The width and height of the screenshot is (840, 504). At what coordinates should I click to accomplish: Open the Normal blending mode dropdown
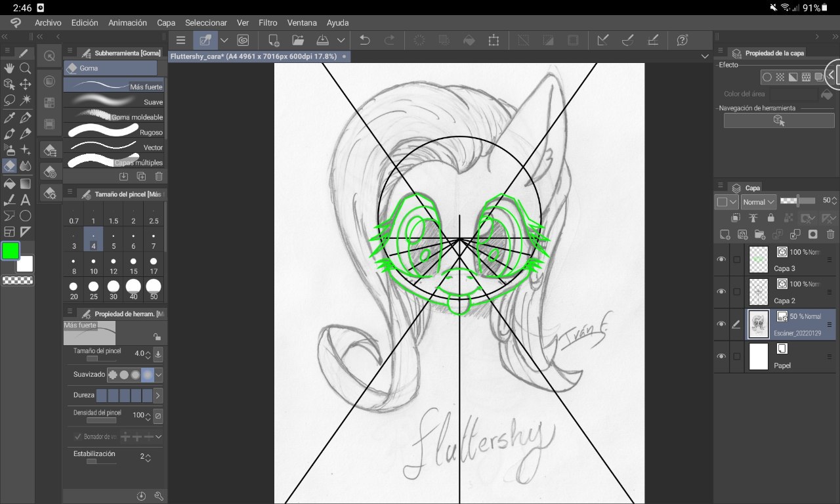point(759,202)
